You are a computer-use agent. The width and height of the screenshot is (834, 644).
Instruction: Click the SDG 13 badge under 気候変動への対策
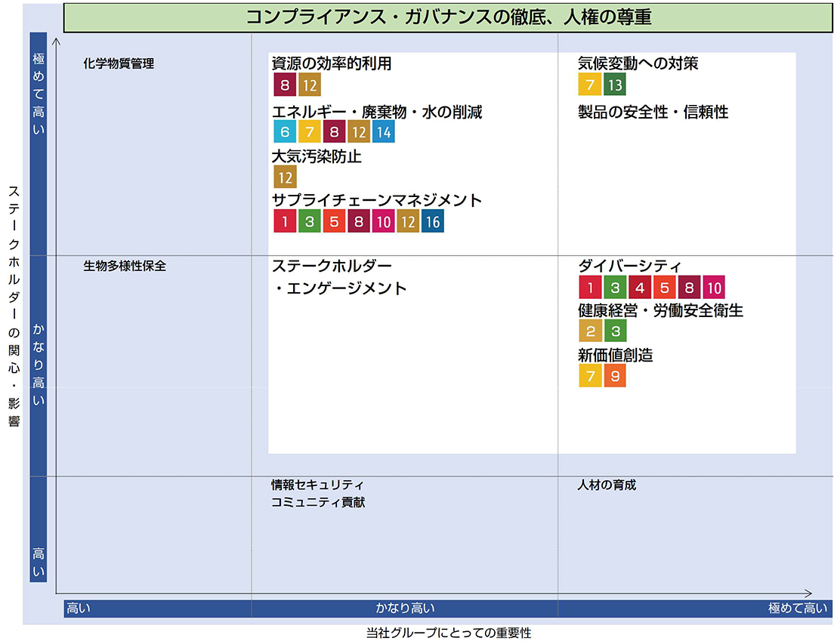(615, 85)
